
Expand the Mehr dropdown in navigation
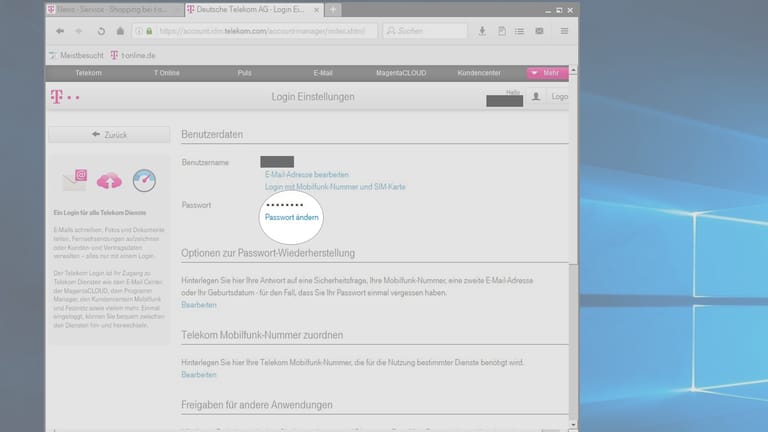tap(547, 73)
